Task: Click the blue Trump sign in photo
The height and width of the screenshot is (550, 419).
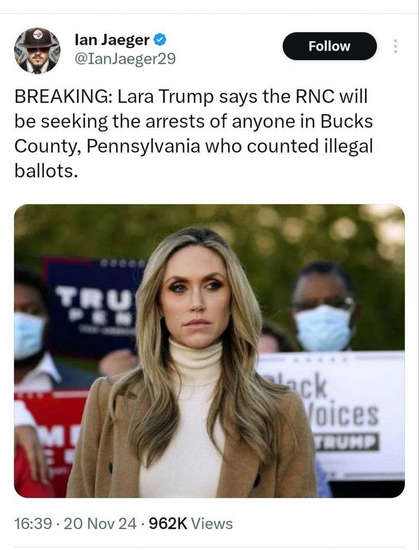Action: pyautogui.click(x=93, y=307)
